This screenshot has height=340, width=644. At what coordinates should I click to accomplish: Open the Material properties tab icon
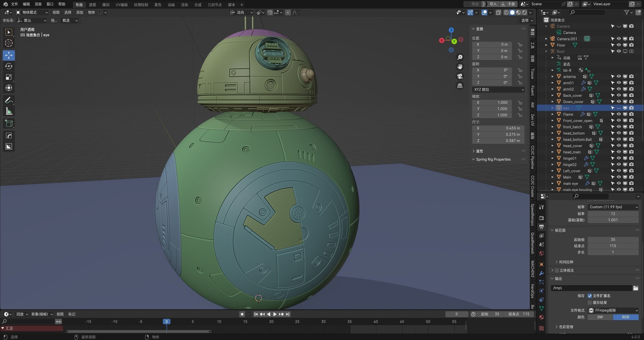542,317
